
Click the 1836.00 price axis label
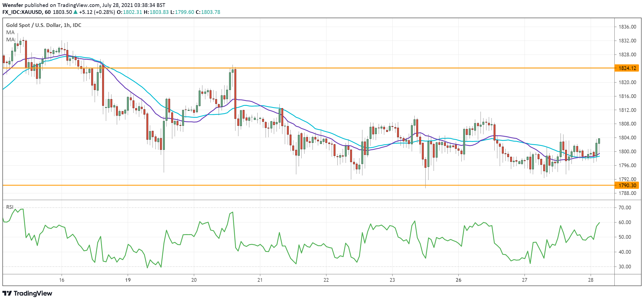[x=627, y=27]
